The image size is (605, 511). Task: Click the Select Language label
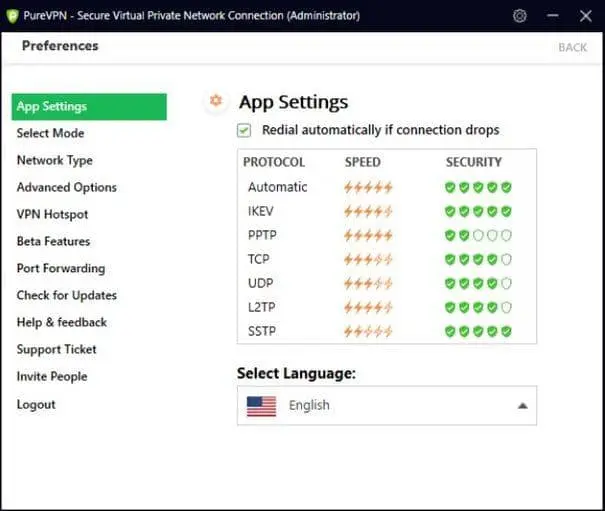point(296,374)
